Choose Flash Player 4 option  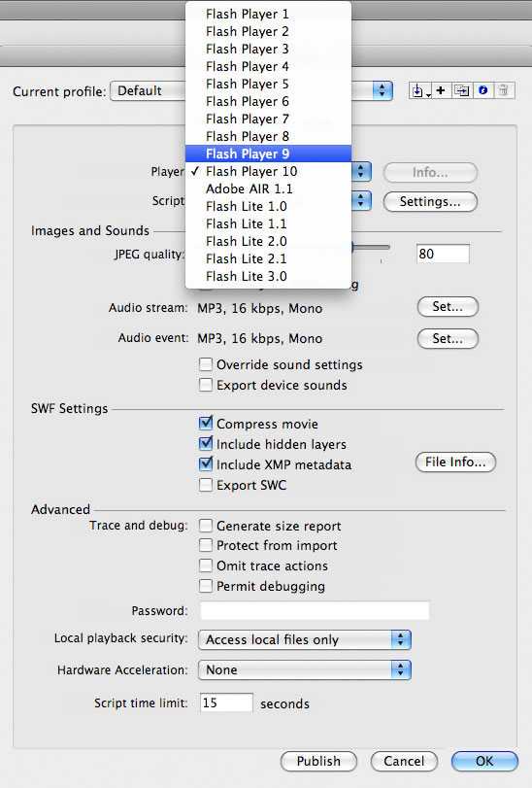point(268,66)
